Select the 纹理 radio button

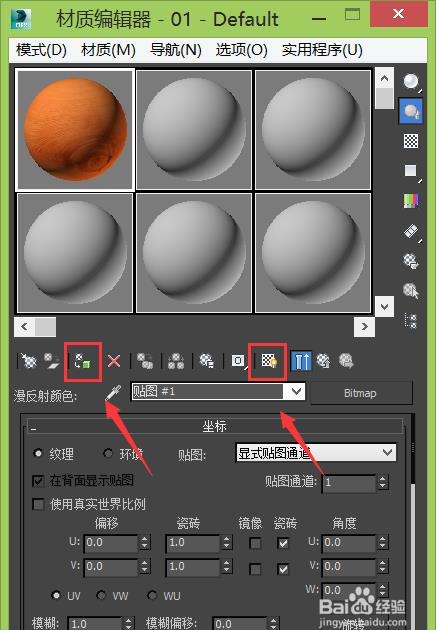tap(38, 453)
